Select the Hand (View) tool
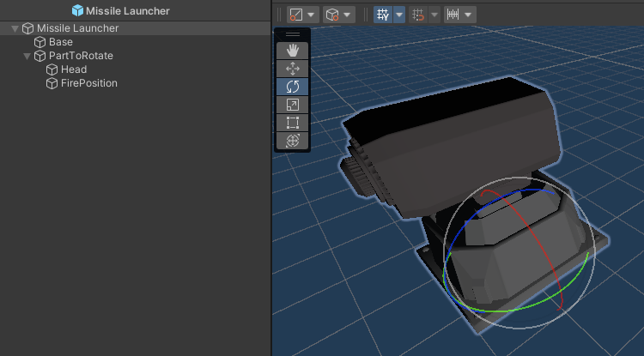644x356 pixels. click(x=293, y=51)
